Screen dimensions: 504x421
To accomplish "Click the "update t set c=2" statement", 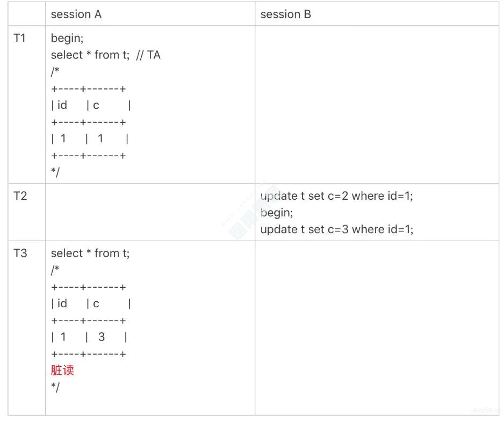I will (x=336, y=196).
